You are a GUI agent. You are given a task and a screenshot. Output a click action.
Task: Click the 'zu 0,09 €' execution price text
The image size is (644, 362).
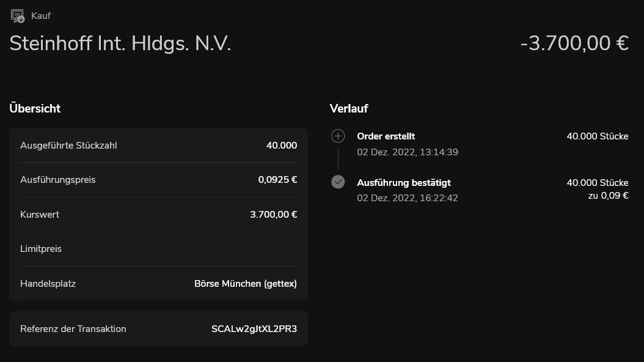click(x=608, y=196)
